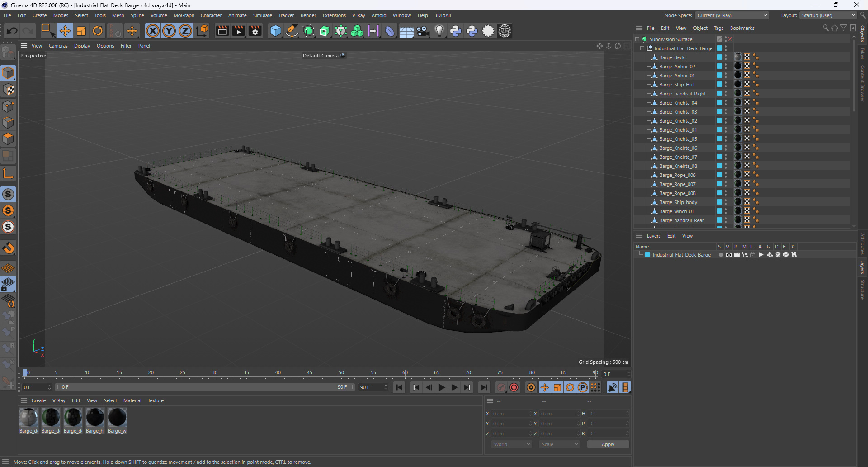Open the Spline Pen tool
Viewport: 868px width, 467px height.
292,31
